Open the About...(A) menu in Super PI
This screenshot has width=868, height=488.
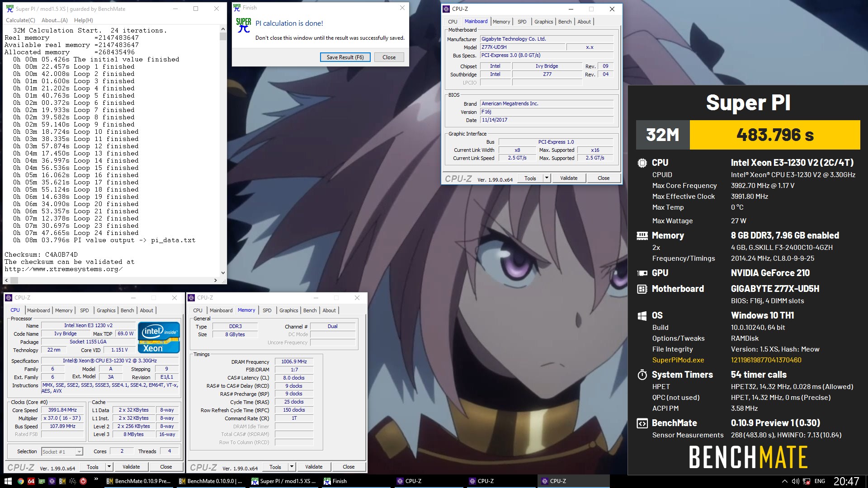click(55, 20)
